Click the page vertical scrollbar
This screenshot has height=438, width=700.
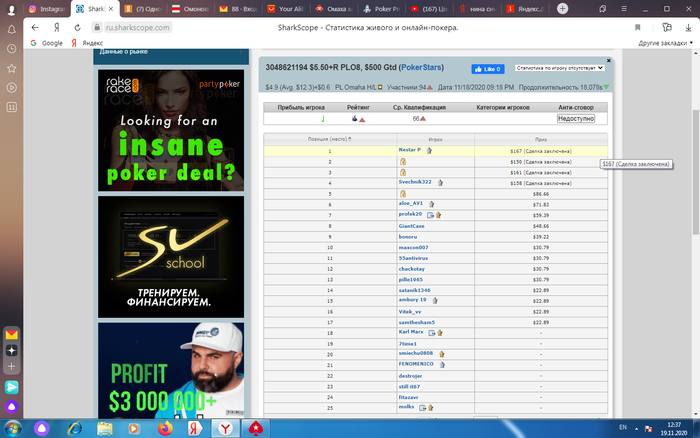[696, 172]
